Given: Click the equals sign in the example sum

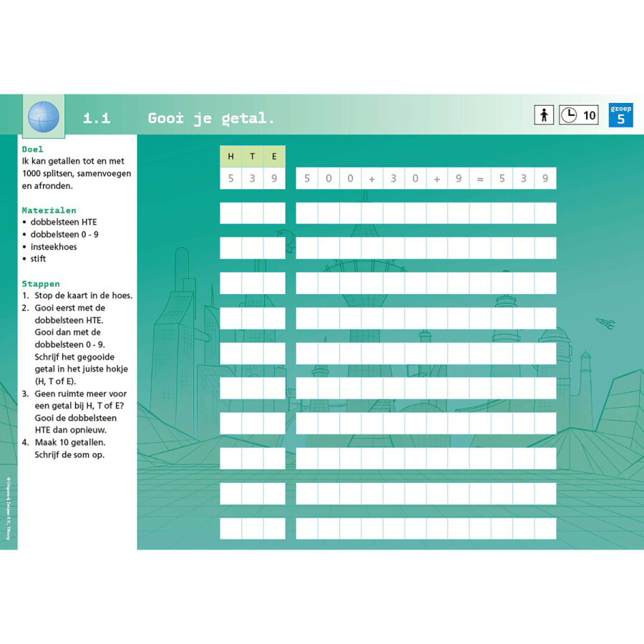Looking at the screenshot, I should point(480,178).
